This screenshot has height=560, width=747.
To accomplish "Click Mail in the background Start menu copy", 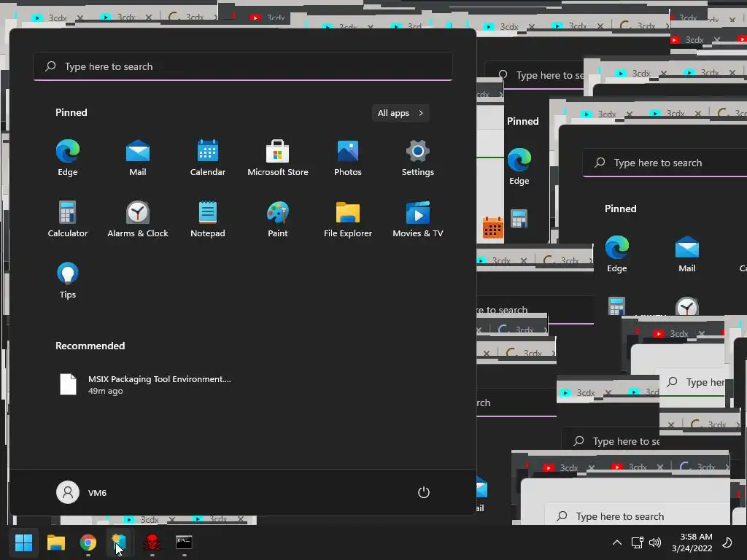I will click(x=687, y=254).
